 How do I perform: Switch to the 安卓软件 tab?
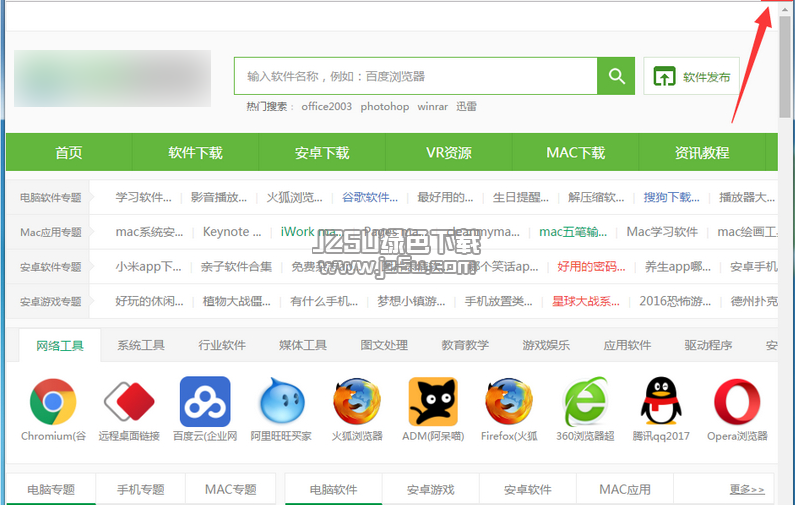click(x=527, y=489)
